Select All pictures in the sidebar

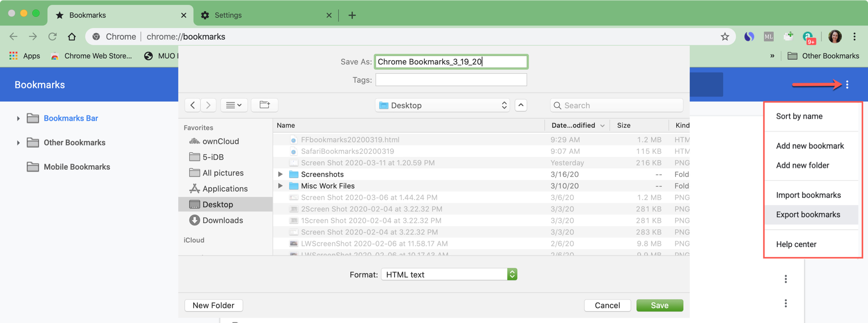coord(217,173)
